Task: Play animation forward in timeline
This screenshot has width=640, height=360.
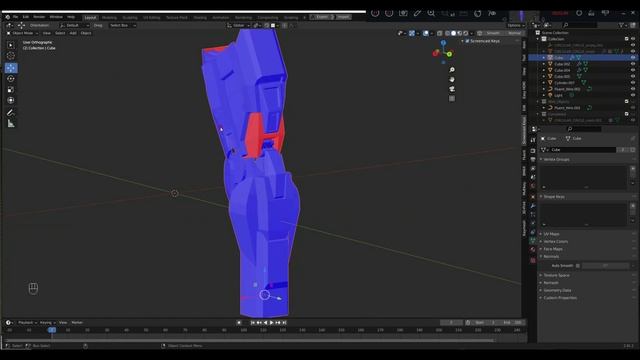Action: [x=272, y=323]
